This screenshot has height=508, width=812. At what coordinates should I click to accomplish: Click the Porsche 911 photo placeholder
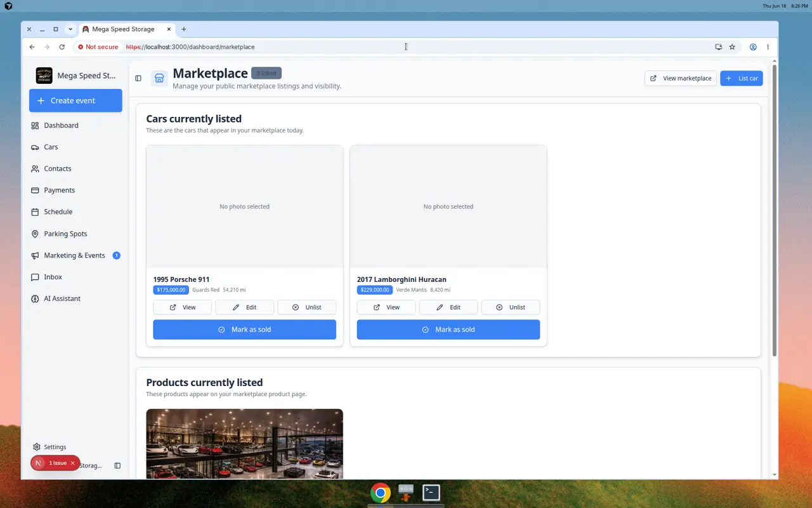tap(244, 206)
